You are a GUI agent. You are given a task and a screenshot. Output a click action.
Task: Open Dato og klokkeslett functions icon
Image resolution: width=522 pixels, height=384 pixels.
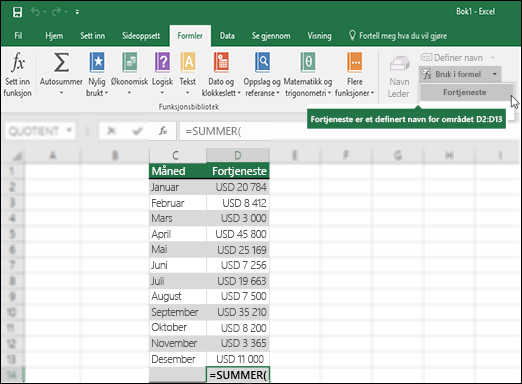[x=221, y=62]
